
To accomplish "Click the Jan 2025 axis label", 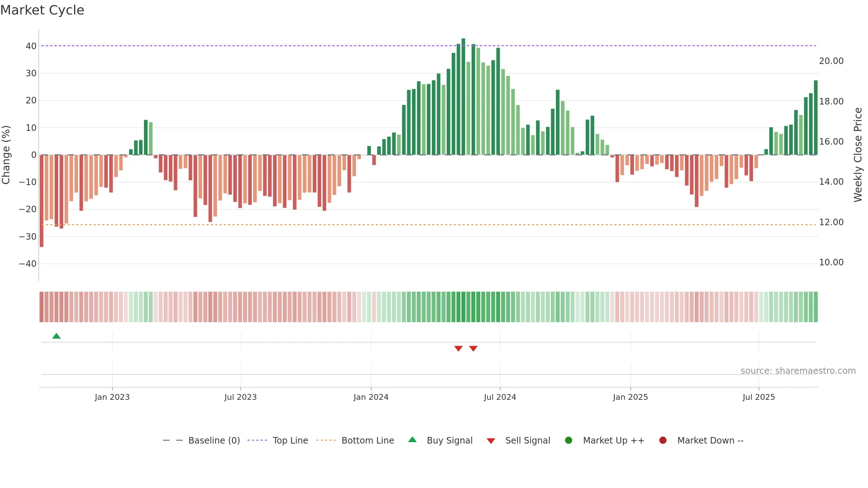I will pyautogui.click(x=630, y=397).
